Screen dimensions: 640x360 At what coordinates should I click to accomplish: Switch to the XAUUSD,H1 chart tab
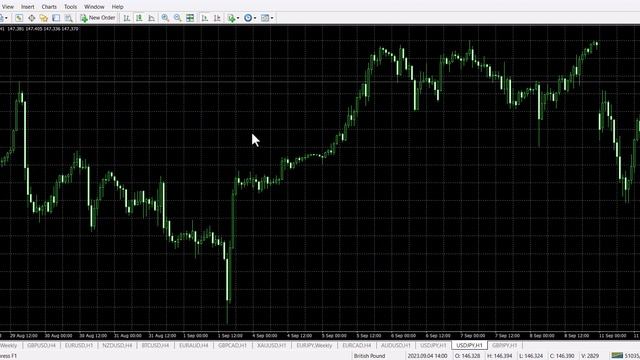coord(271,345)
